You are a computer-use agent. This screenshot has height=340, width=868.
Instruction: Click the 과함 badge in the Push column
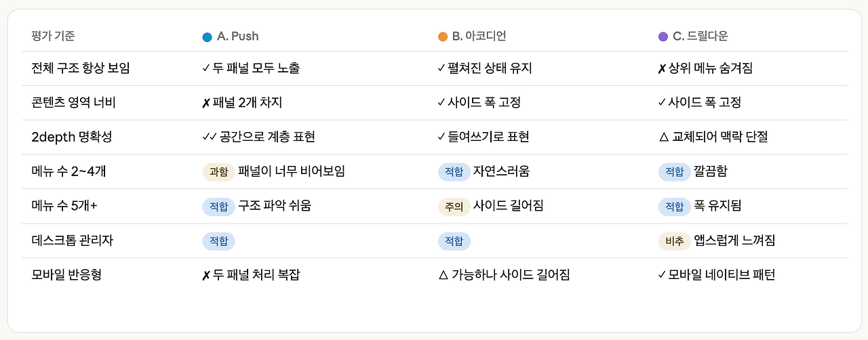[x=218, y=171]
